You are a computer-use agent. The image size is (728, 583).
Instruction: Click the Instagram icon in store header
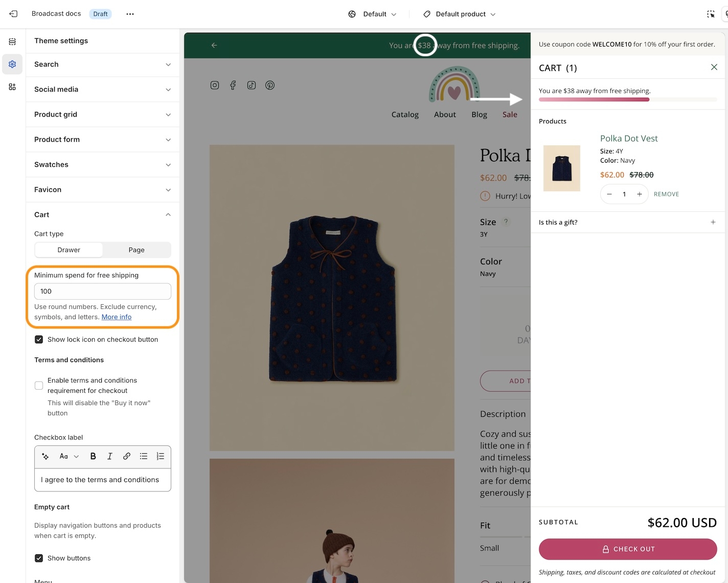point(215,85)
